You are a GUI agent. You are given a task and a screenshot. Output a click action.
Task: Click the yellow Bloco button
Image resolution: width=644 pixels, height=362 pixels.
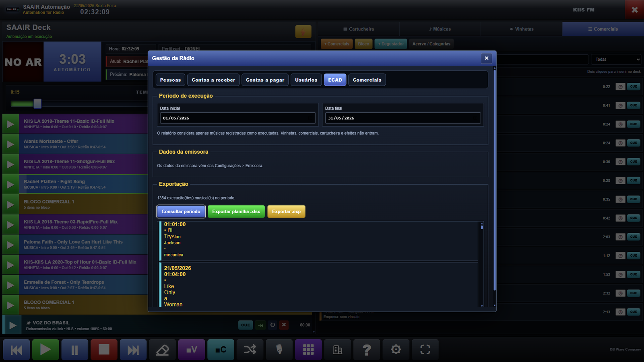(363, 44)
